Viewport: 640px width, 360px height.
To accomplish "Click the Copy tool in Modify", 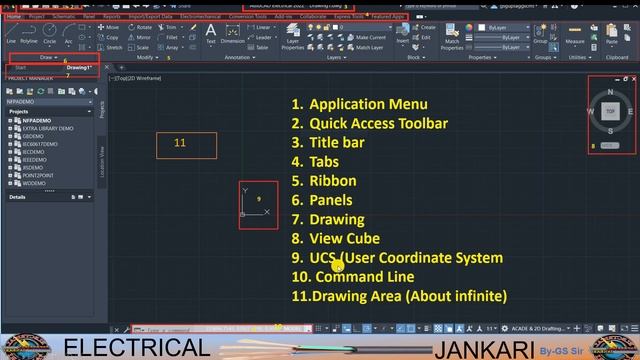I will pos(108,37).
